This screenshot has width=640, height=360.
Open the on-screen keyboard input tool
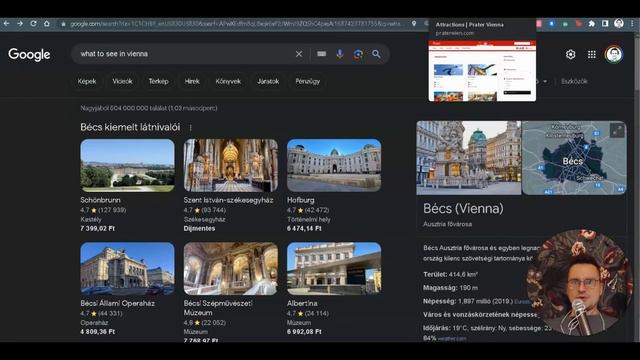coord(322,54)
